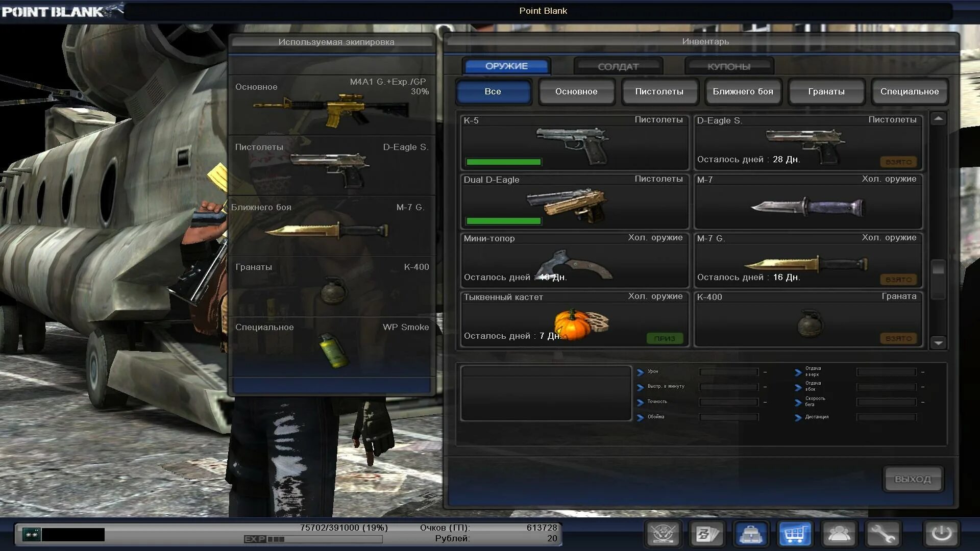Select the K-5 pistol inventory item
This screenshot has width=980, height=551.
pos(574,142)
